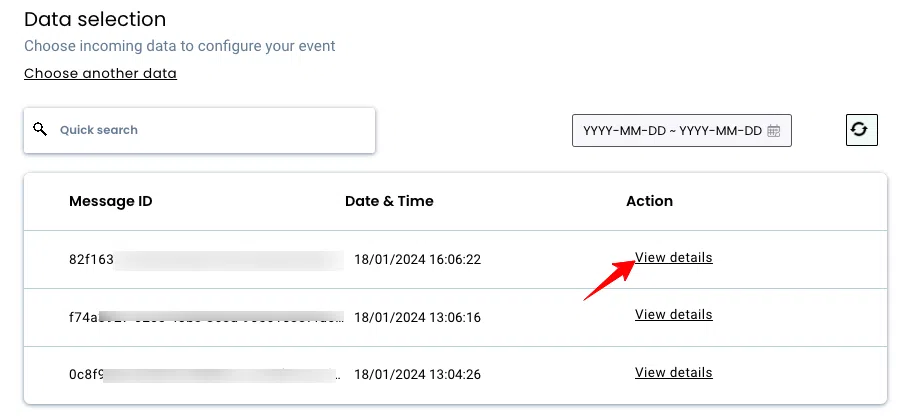The image size is (901, 419).
Task: Click the refresh icon button
Action: pos(861,130)
